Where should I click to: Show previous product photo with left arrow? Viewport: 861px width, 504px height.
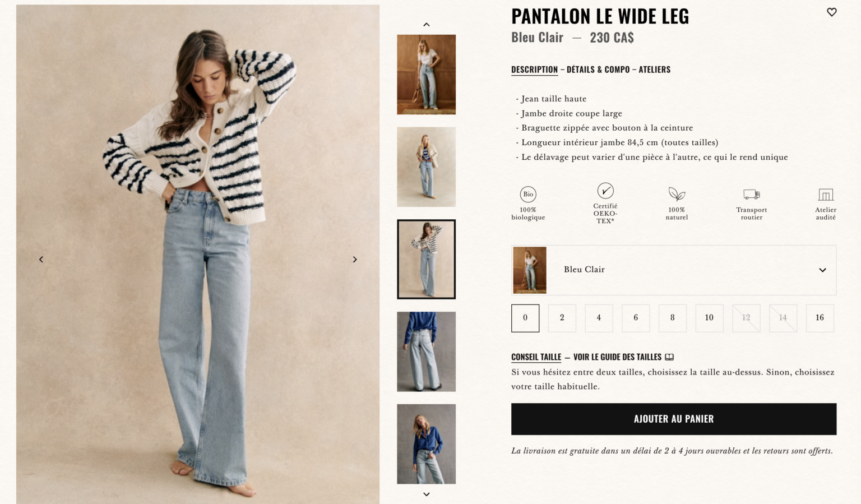41,260
